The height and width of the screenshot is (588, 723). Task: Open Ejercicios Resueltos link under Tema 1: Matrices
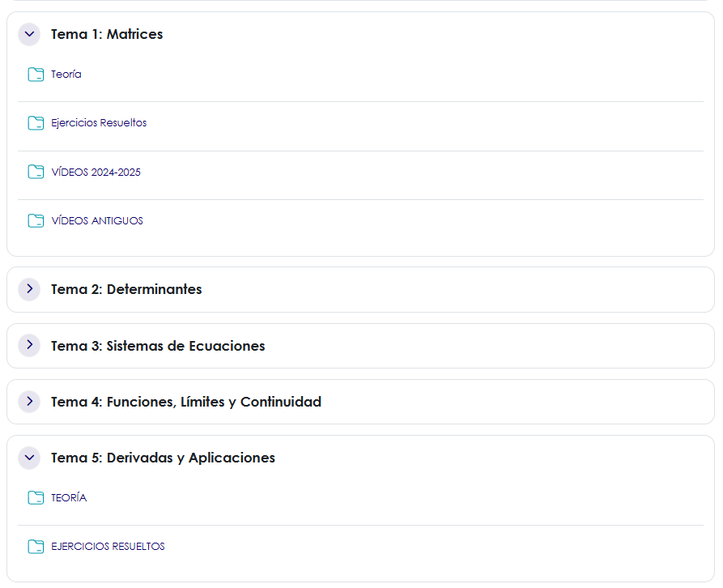[x=99, y=123]
